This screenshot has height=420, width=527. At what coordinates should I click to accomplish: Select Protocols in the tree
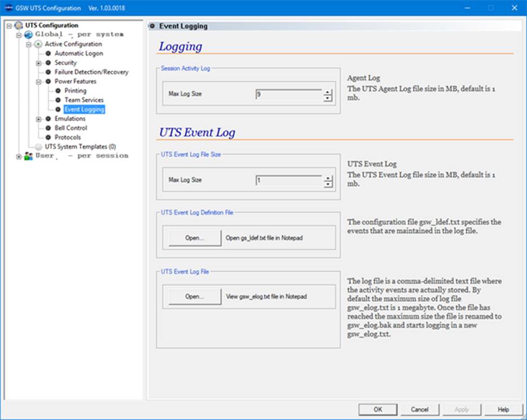(68, 137)
